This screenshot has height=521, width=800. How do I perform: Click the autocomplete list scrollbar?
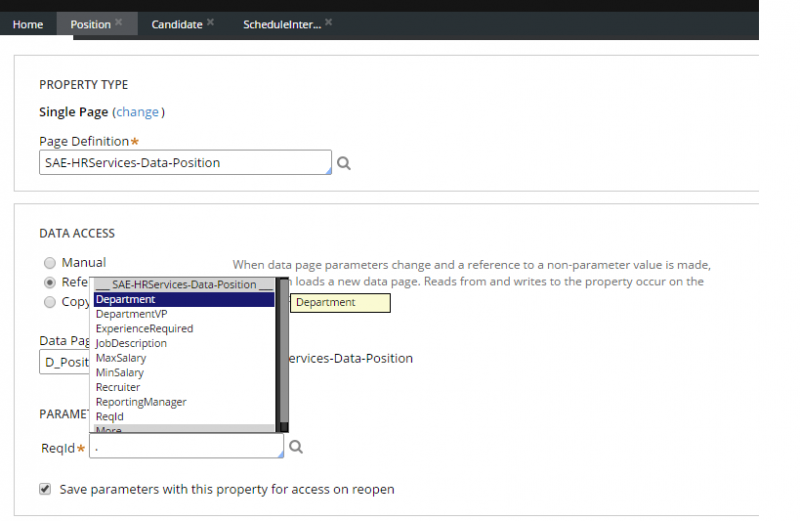[282, 355]
